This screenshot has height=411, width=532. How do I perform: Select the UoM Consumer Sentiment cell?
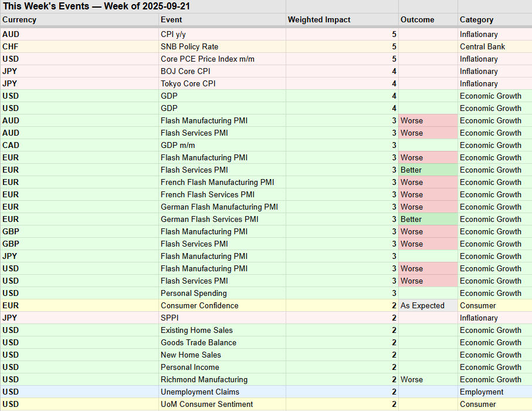207,404
